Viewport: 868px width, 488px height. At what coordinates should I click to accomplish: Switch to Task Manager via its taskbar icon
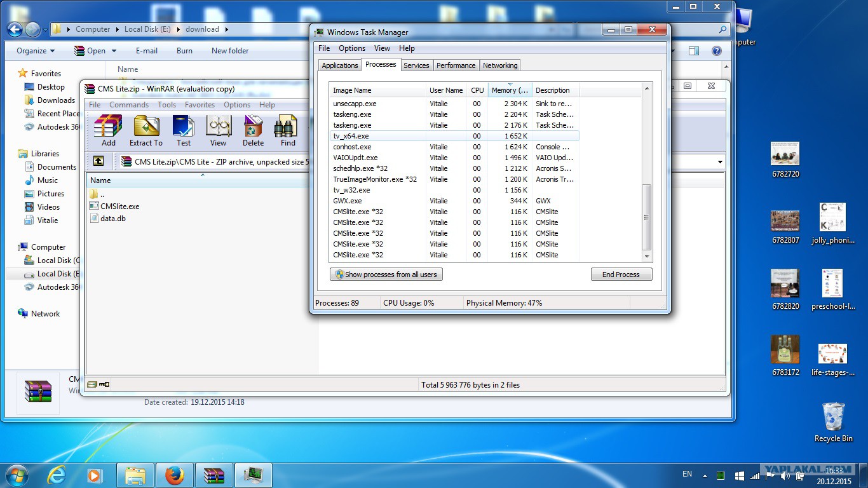click(254, 475)
